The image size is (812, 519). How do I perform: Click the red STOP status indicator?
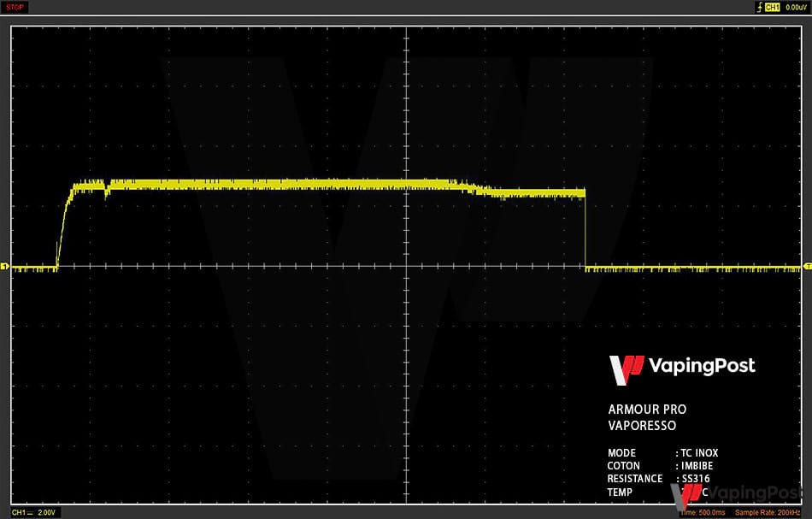15,7
